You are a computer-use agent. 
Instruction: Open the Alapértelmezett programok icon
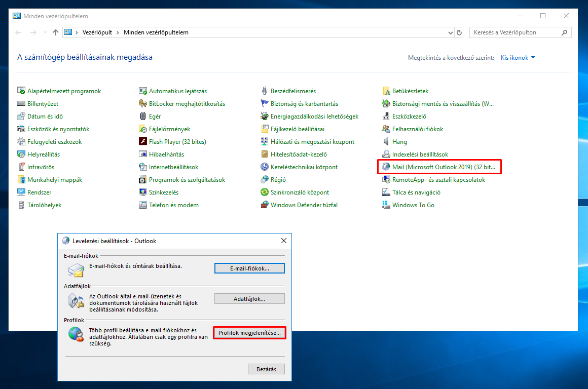(x=21, y=91)
